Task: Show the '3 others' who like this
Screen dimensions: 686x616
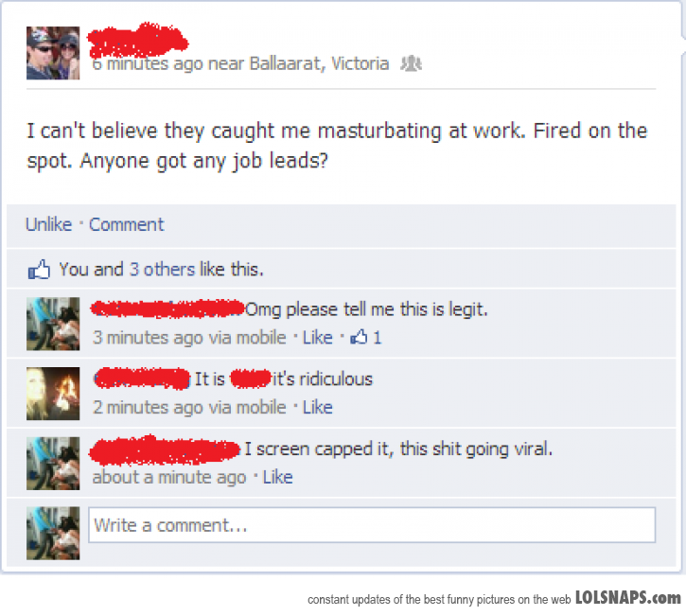Action: 162,270
